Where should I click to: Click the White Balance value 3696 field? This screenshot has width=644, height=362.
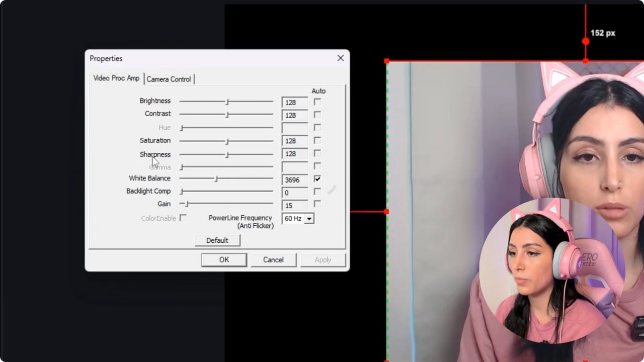click(295, 179)
